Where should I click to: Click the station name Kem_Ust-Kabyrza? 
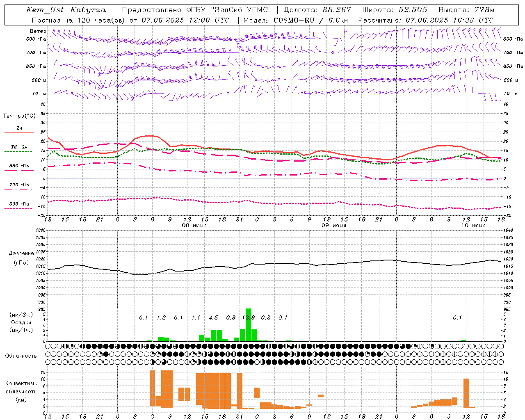tap(66, 10)
